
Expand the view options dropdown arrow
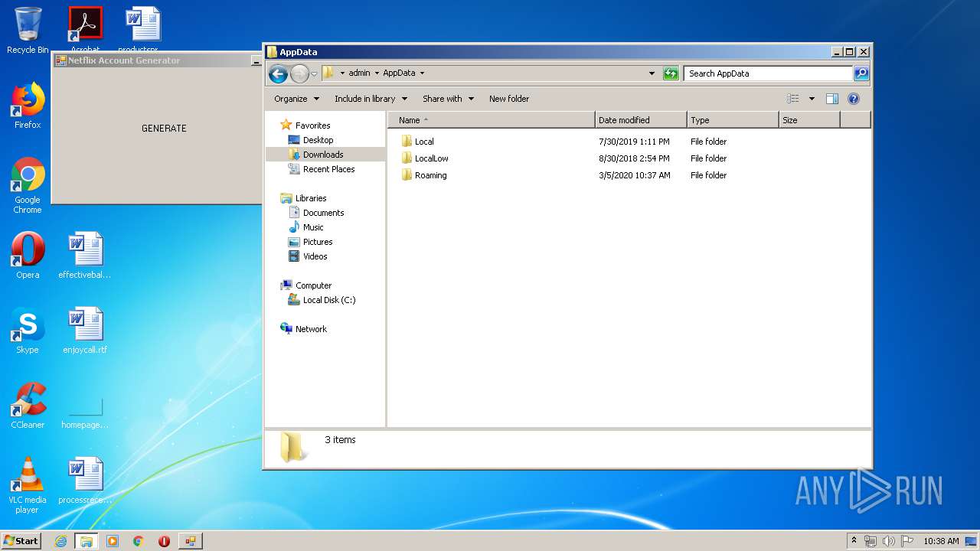[x=812, y=99]
